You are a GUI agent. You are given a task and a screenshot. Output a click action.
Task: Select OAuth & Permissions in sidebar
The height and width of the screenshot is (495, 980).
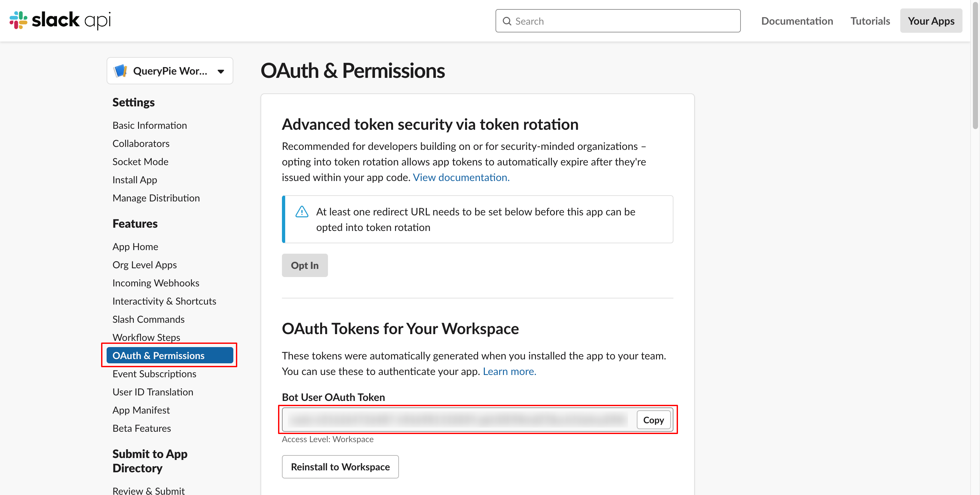[x=170, y=355]
